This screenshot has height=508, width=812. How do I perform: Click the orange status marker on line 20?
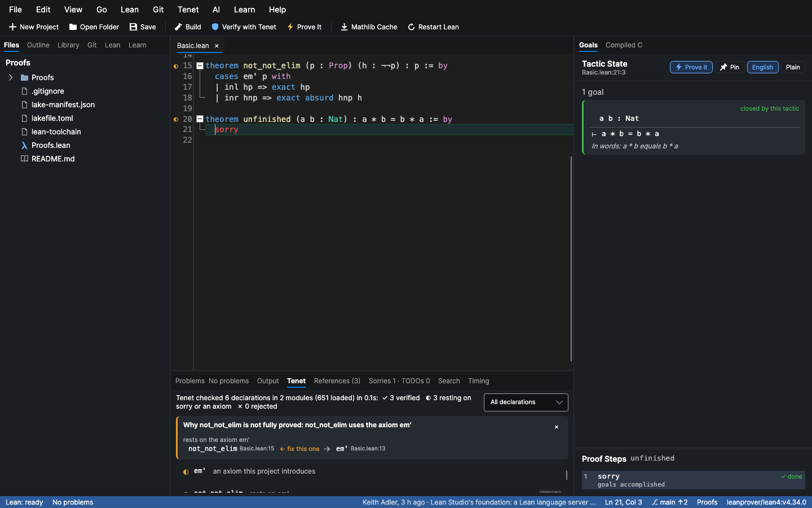pyautogui.click(x=176, y=120)
